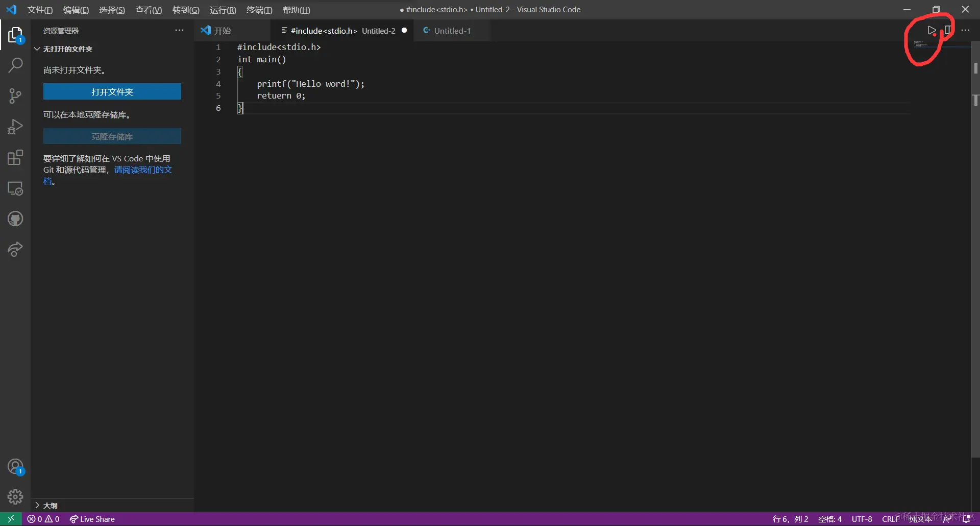Open the 帮助(H) menu
Viewport: 980px width, 526px height.
tap(297, 10)
